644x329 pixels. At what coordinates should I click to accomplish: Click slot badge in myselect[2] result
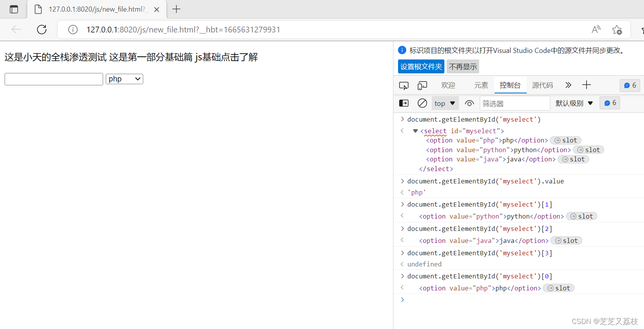click(x=566, y=241)
